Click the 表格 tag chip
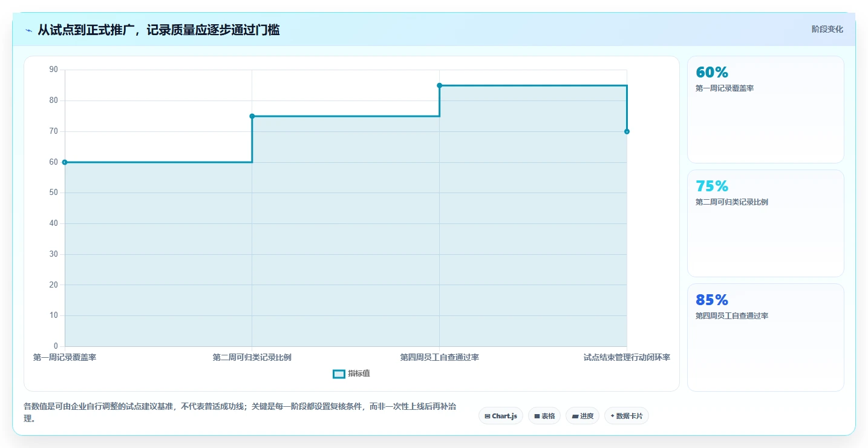The width and height of the screenshot is (868, 448). click(544, 416)
